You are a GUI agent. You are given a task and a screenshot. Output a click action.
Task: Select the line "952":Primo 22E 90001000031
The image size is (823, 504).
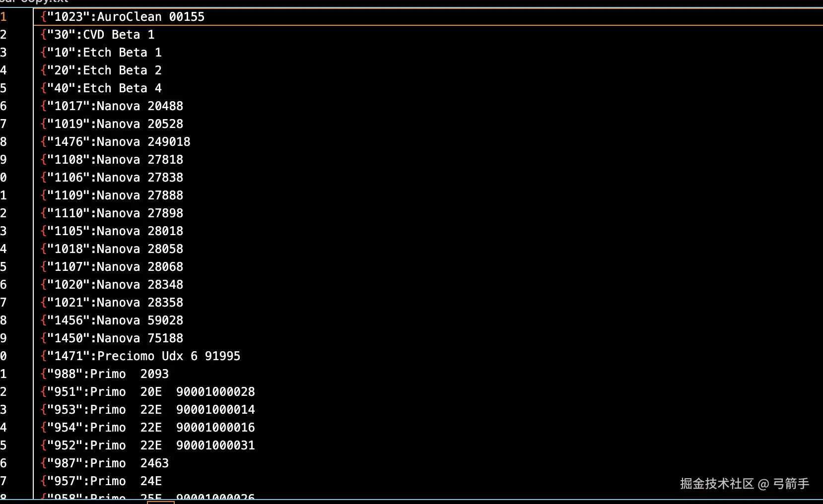point(148,445)
